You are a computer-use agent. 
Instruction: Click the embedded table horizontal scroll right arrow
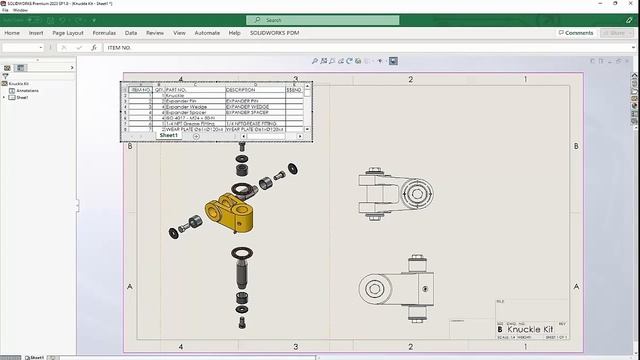coord(300,136)
